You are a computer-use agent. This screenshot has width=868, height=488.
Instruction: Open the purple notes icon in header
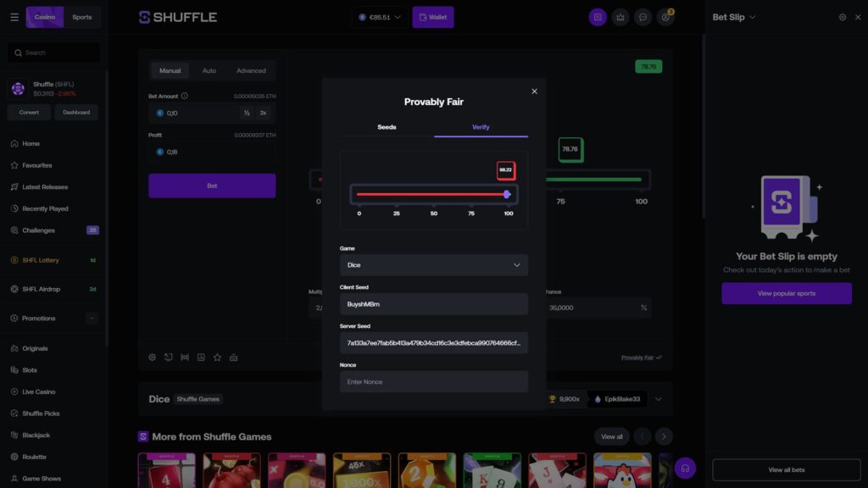[x=598, y=17]
